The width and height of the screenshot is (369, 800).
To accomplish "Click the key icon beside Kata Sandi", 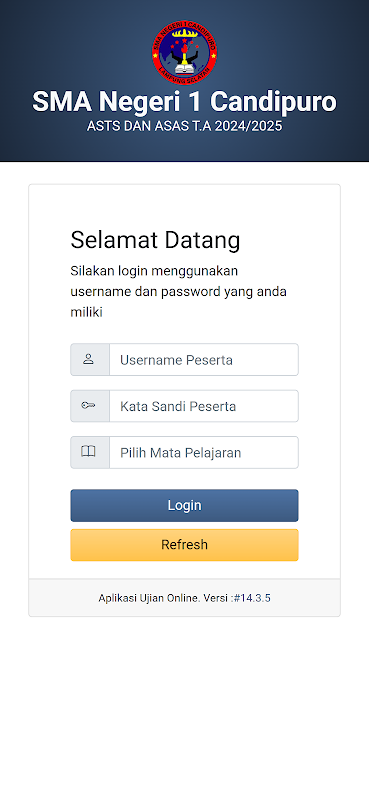I will point(88,406).
